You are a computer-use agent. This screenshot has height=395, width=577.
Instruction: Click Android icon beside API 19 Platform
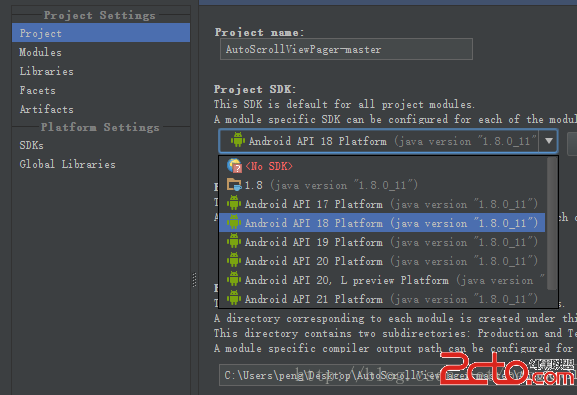234,241
